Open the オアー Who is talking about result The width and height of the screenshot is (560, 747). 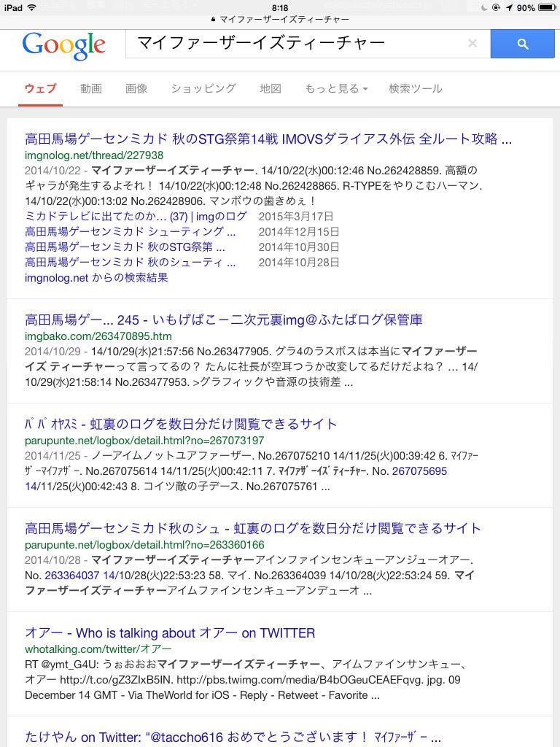click(x=170, y=632)
